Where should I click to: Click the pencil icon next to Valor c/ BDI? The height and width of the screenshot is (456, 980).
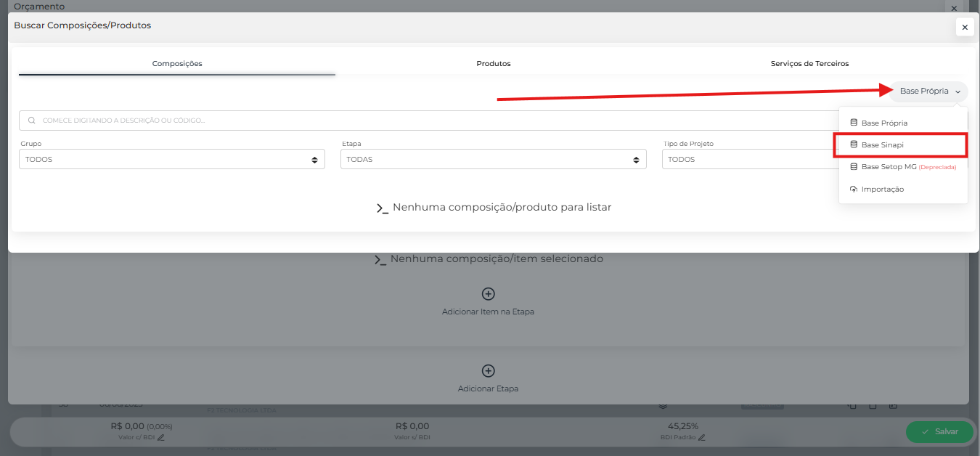[161, 438]
